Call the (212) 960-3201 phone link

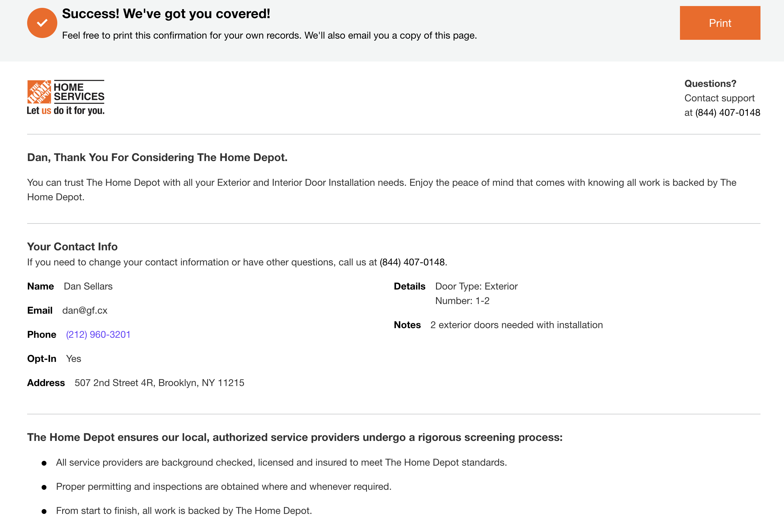point(98,334)
